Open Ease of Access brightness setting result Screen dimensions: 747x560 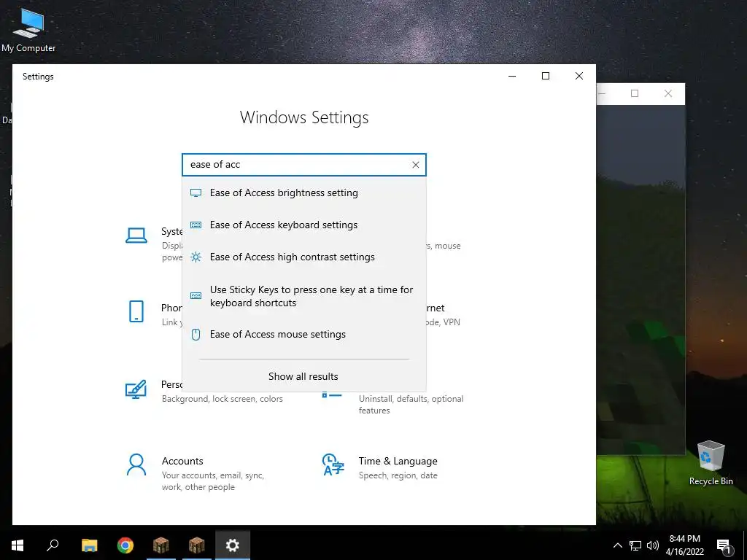pyautogui.click(x=304, y=192)
